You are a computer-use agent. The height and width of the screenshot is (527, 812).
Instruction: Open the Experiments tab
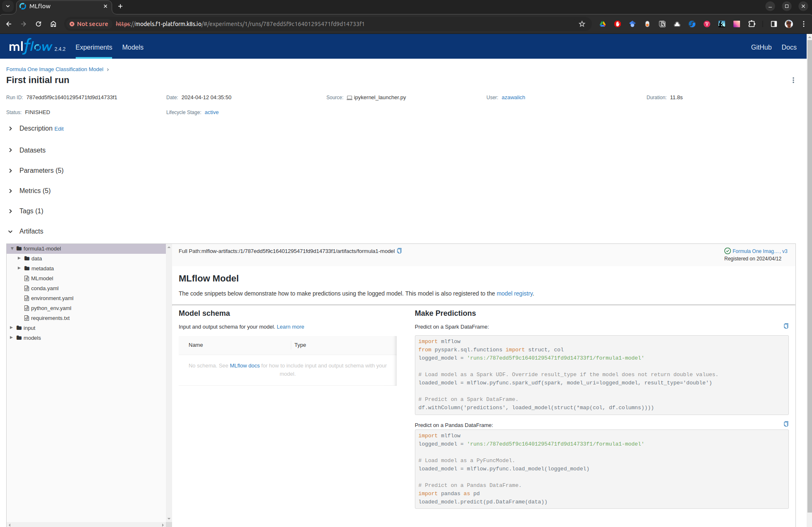pos(93,47)
